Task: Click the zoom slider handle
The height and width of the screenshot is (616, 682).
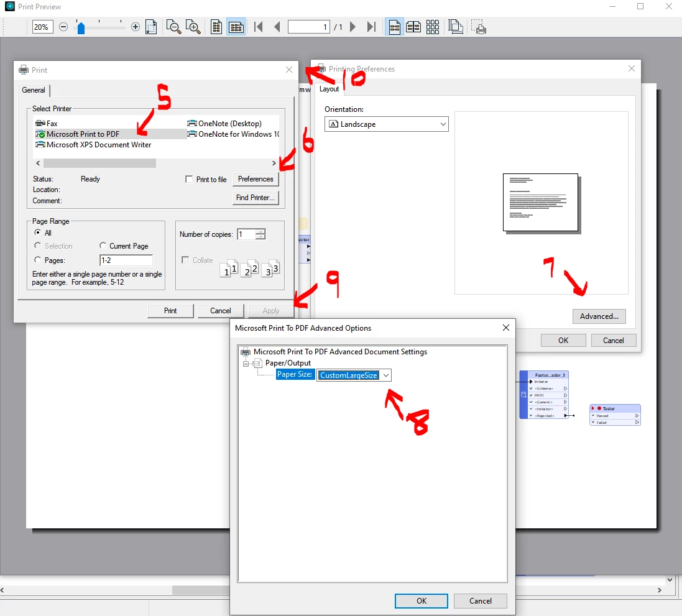Action: [x=81, y=28]
